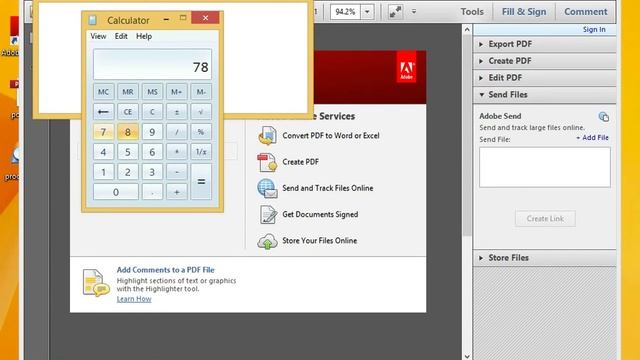Open the Tools pane tab
The height and width of the screenshot is (360, 640).
click(x=472, y=12)
